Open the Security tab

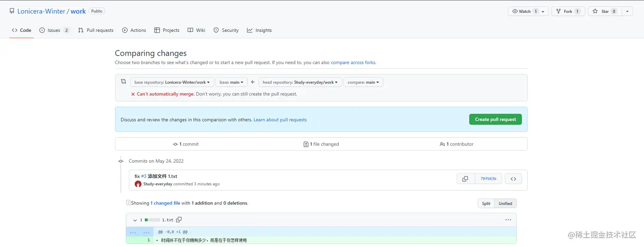(226, 30)
